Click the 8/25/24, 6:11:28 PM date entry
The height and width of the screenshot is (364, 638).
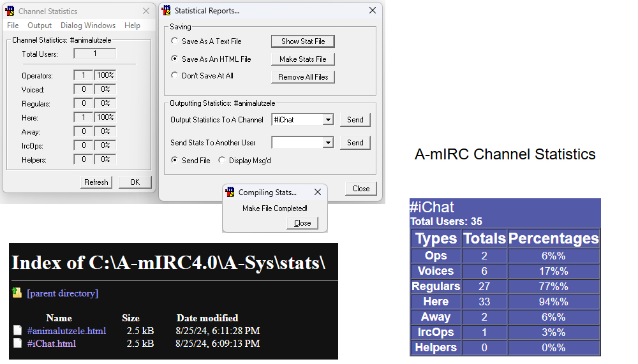point(218,331)
